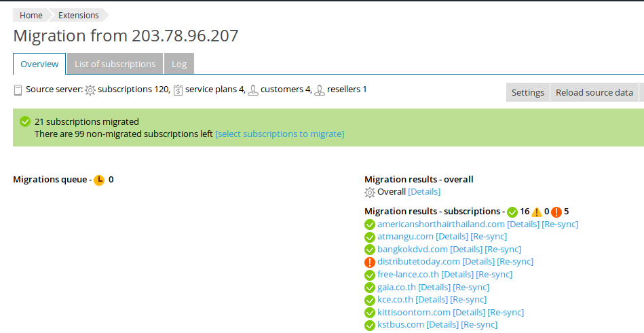Click the Overall results gear icon

tap(370, 193)
